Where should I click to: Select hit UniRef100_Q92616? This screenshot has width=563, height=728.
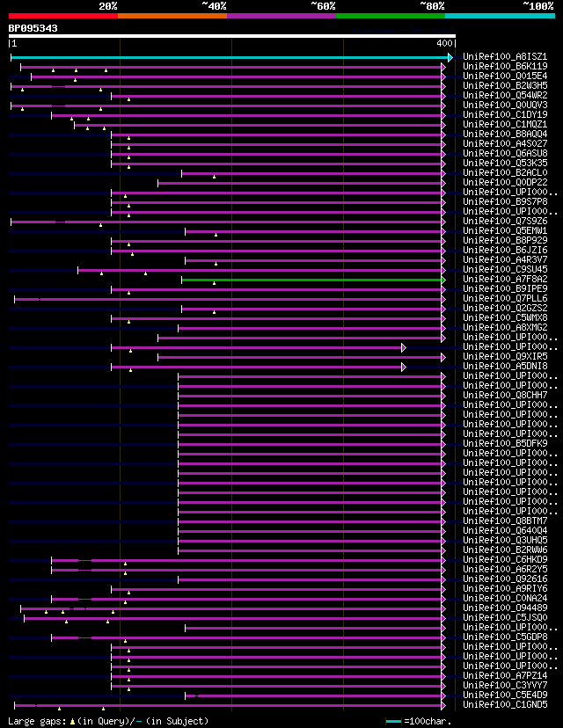click(505, 579)
